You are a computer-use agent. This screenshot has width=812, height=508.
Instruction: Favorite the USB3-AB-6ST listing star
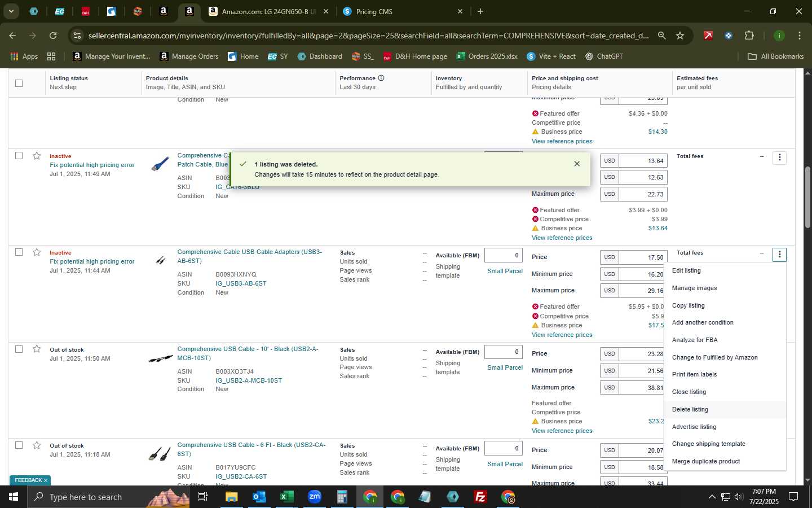tap(37, 252)
